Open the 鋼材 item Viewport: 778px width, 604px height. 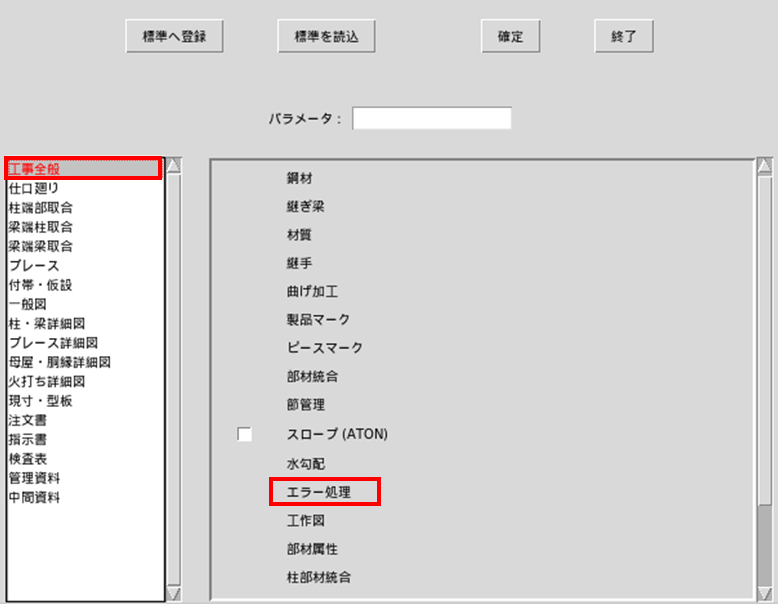coord(299,178)
